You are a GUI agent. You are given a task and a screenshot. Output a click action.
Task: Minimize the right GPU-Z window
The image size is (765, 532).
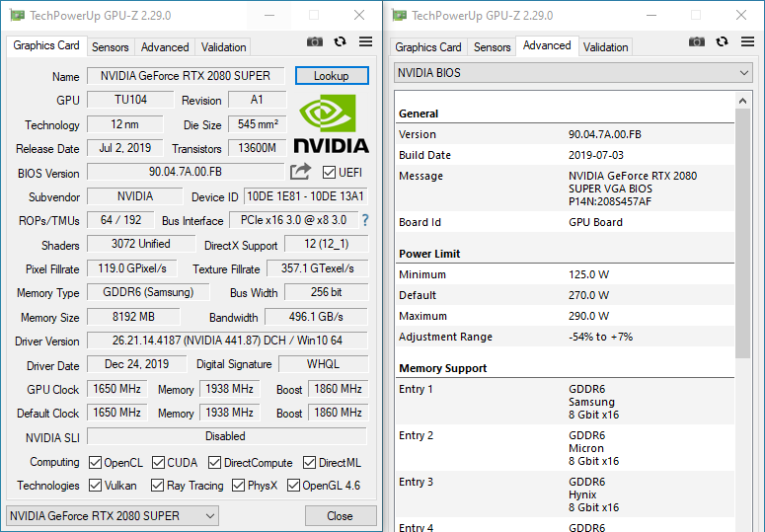click(x=651, y=15)
